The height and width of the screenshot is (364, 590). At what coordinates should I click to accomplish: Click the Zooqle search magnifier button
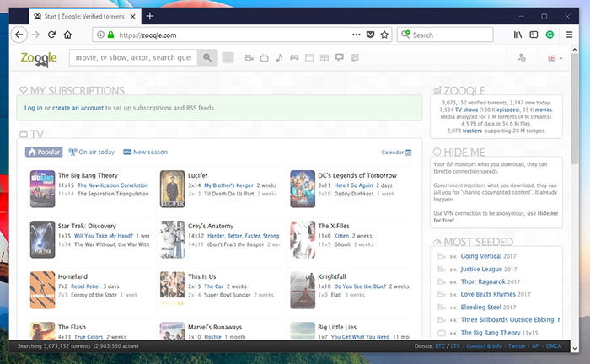[207, 58]
